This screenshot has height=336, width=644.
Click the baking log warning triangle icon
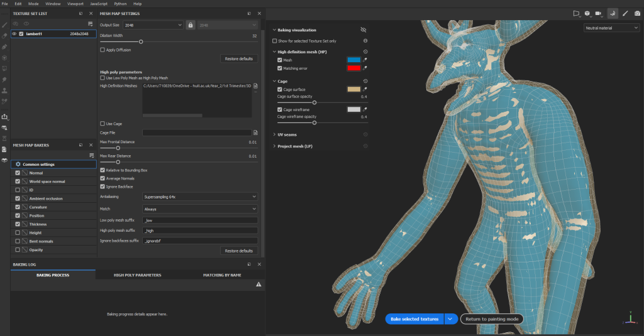pos(258,285)
